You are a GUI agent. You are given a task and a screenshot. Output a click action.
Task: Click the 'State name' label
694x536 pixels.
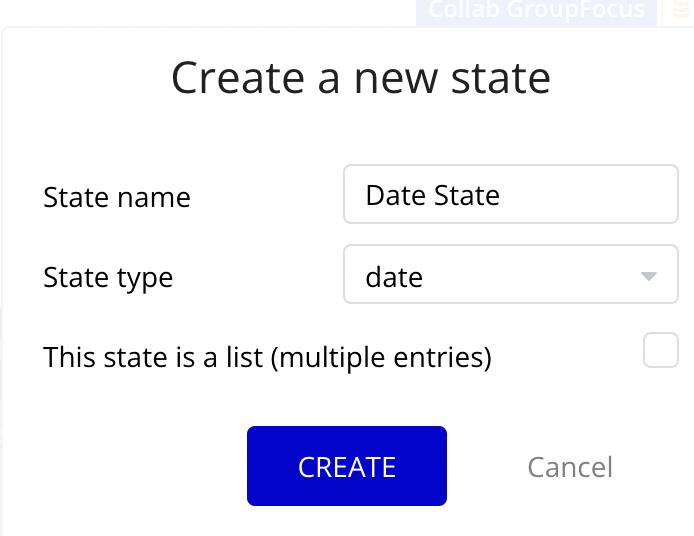[x=117, y=197]
